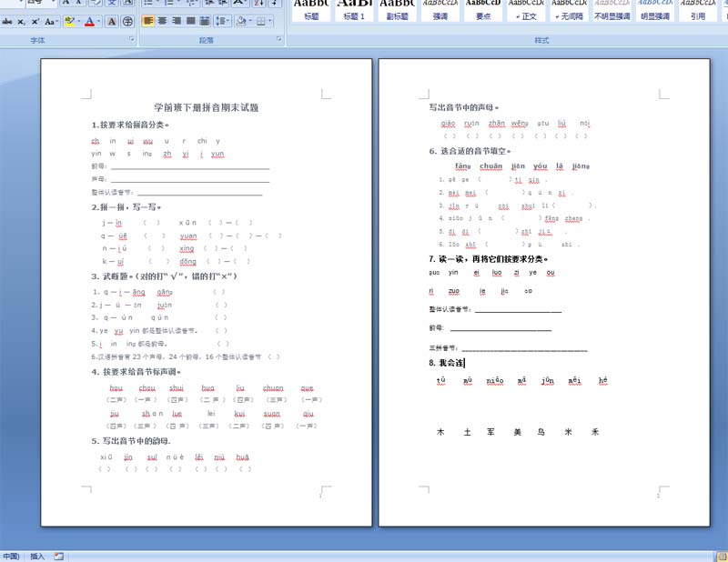Click the character 木 on page two
The image size is (728, 562).
[440, 432]
